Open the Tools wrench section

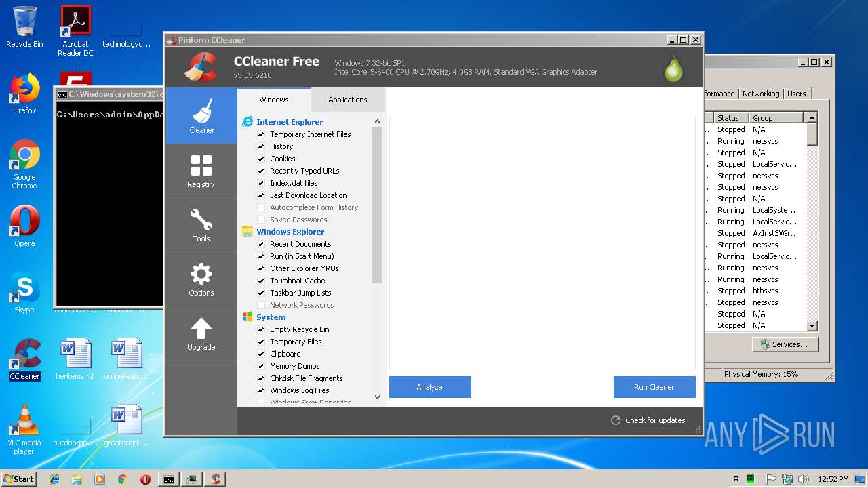201,225
